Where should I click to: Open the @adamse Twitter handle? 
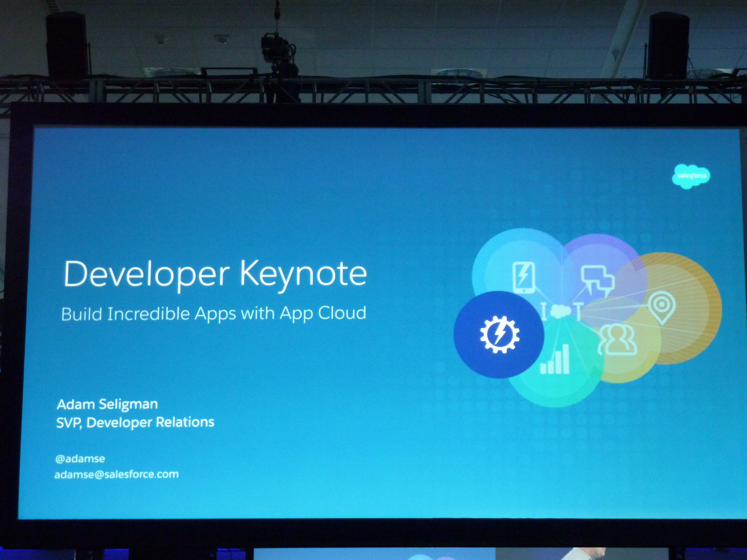pos(80,459)
